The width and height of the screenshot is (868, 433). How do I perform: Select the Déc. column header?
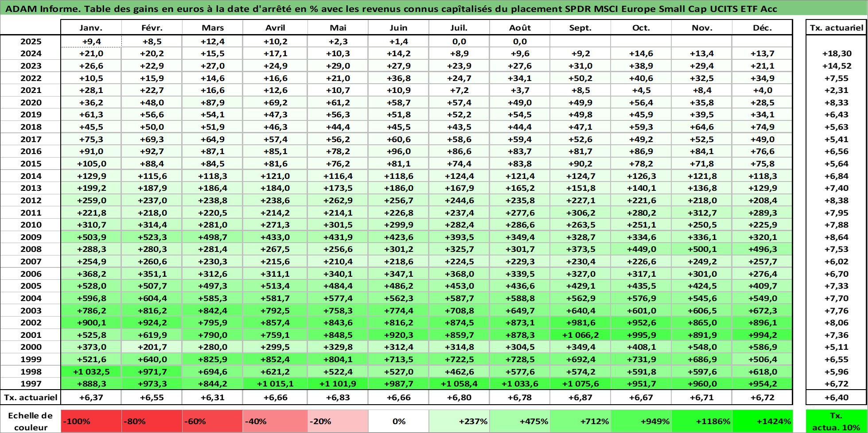tap(763, 27)
